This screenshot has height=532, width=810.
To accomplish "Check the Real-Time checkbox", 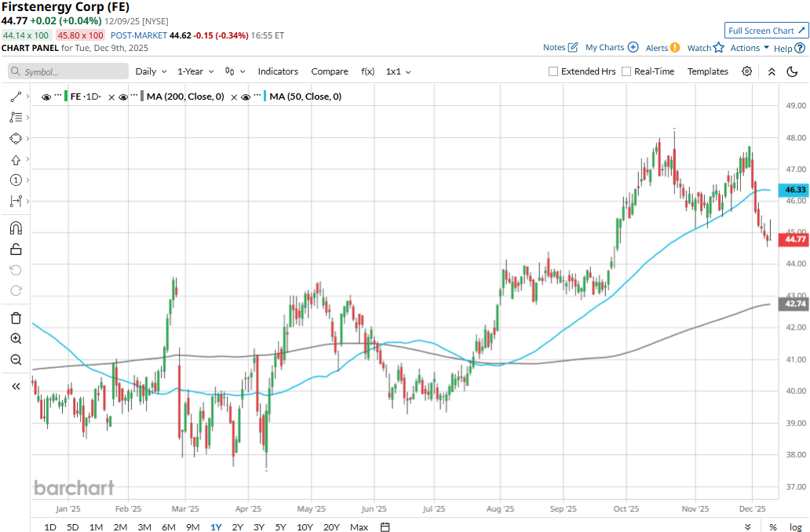I will (x=626, y=71).
